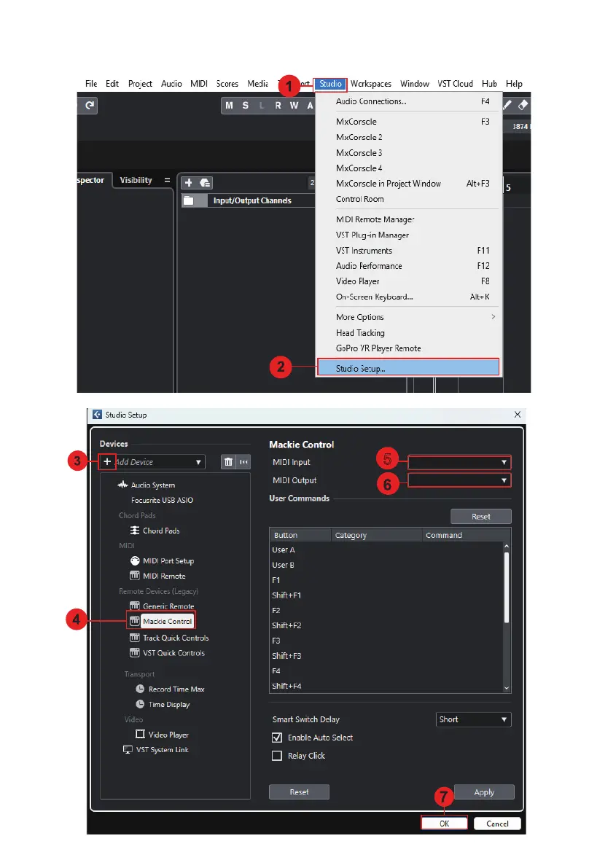Click the MIDI Port Setup icon
This screenshot has height=868, width=589.
point(135,560)
